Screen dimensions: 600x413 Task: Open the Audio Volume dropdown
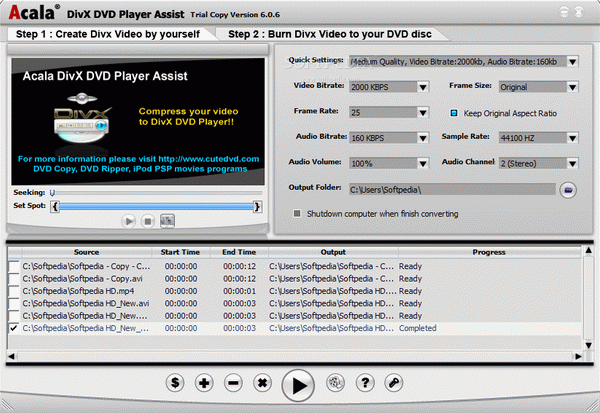(423, 163)
